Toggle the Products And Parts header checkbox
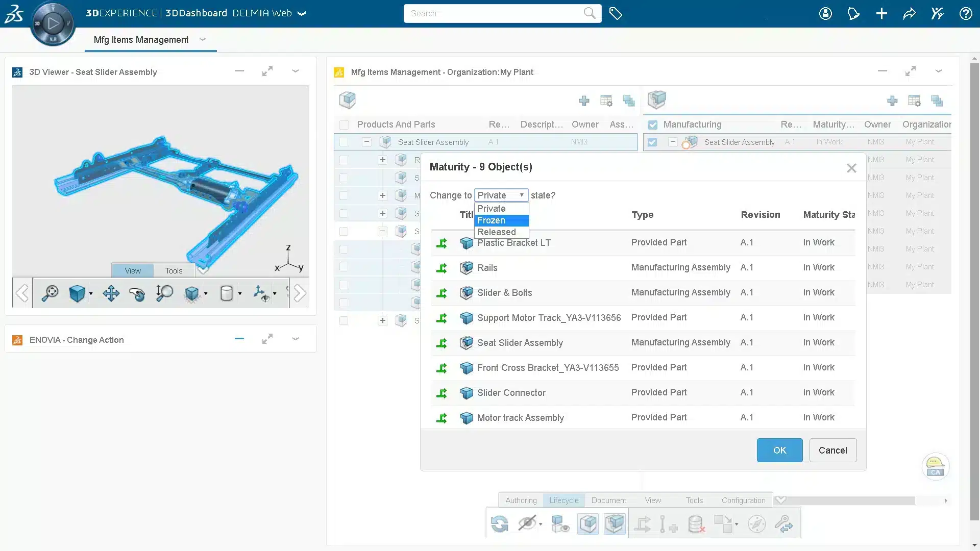Viewport: 980px width, 551px height. click(344, 124)
